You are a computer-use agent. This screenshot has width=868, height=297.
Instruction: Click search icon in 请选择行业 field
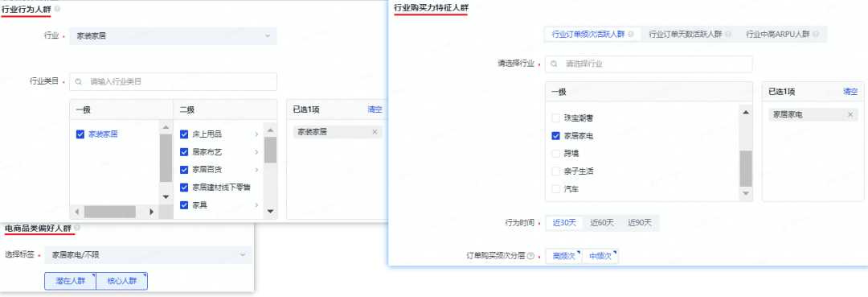554,64
